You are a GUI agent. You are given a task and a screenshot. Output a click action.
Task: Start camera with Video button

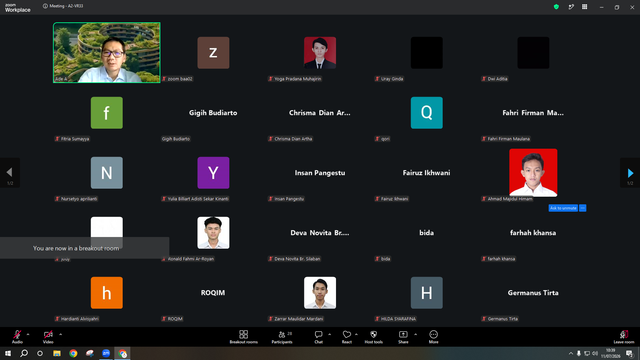coord(48,337)
